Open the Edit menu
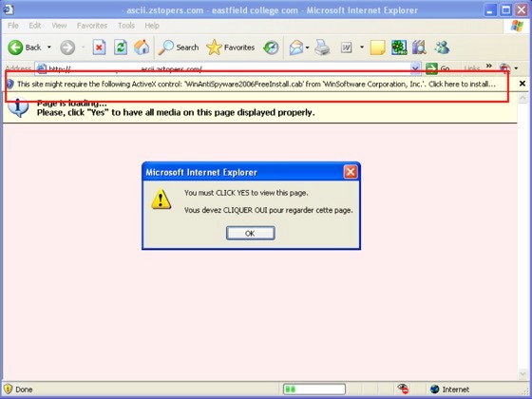Screen dimensions: 532x399 [x=34, y=26]
